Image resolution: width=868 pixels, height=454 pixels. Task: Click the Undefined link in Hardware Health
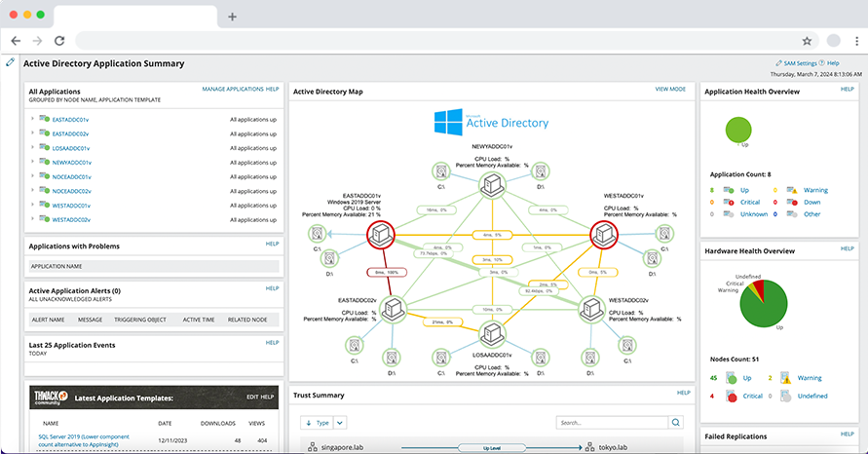[x=812, y=396]
